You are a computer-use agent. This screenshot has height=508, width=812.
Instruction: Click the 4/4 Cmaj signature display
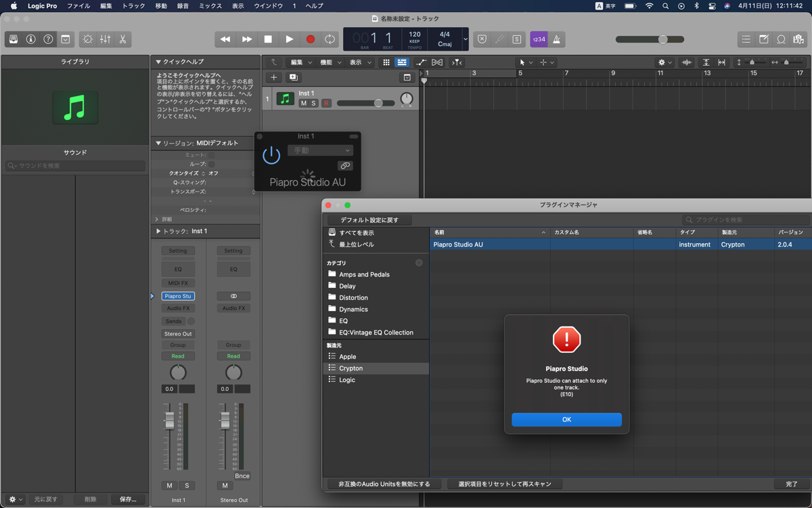click(445, 39)
